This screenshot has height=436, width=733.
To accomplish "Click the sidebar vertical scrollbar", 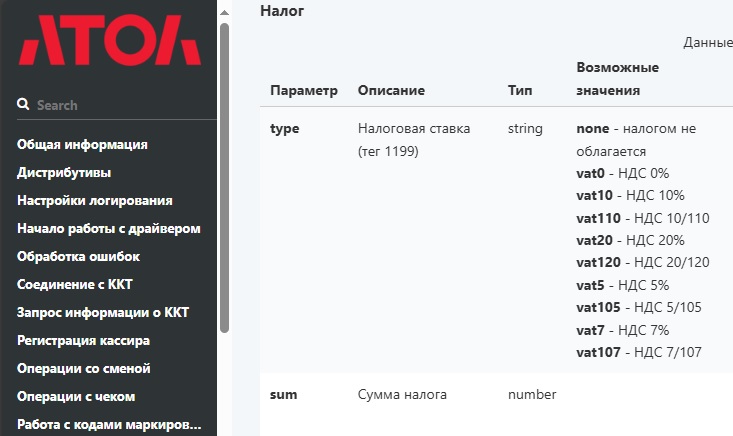I will [224, 180].
